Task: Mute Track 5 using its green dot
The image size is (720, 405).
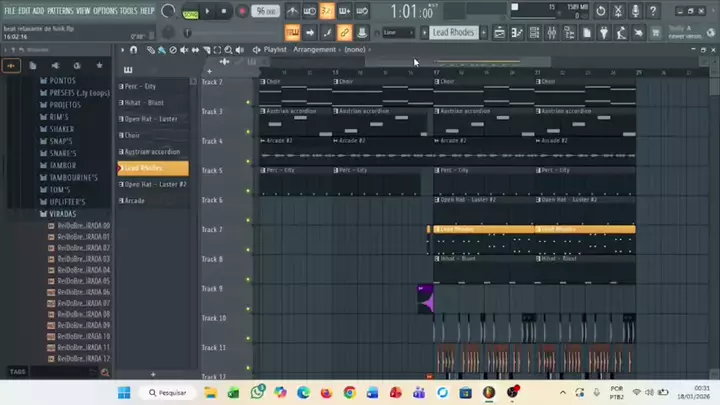Action: point(249,191)
